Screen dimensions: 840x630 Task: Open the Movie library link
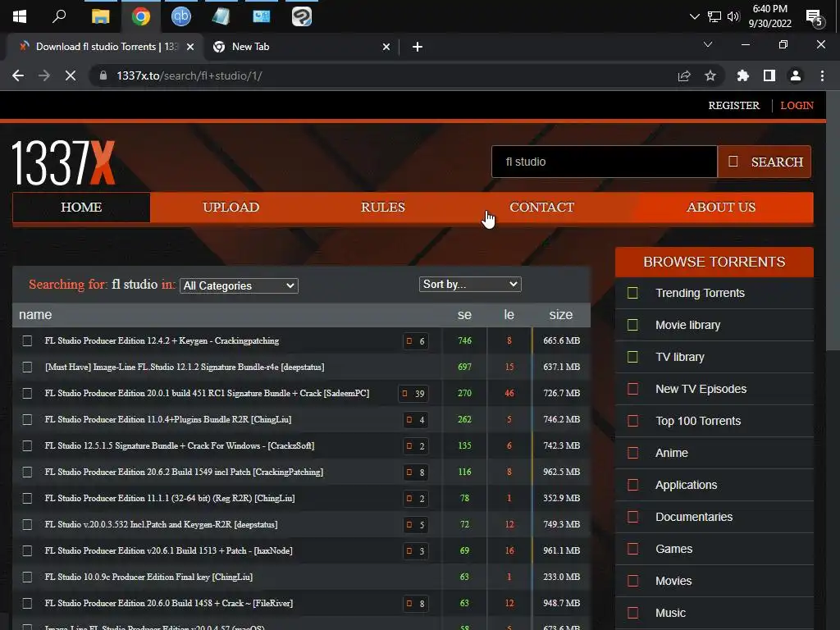coord(688,325)
